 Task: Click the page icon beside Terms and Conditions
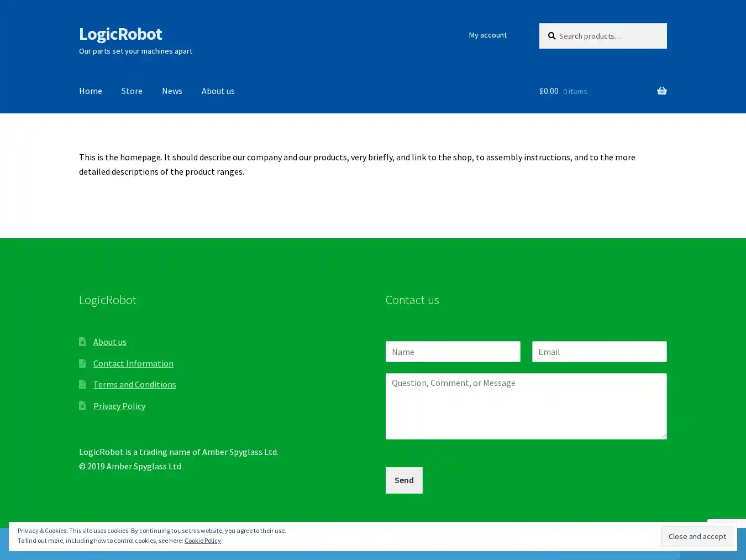82,384
